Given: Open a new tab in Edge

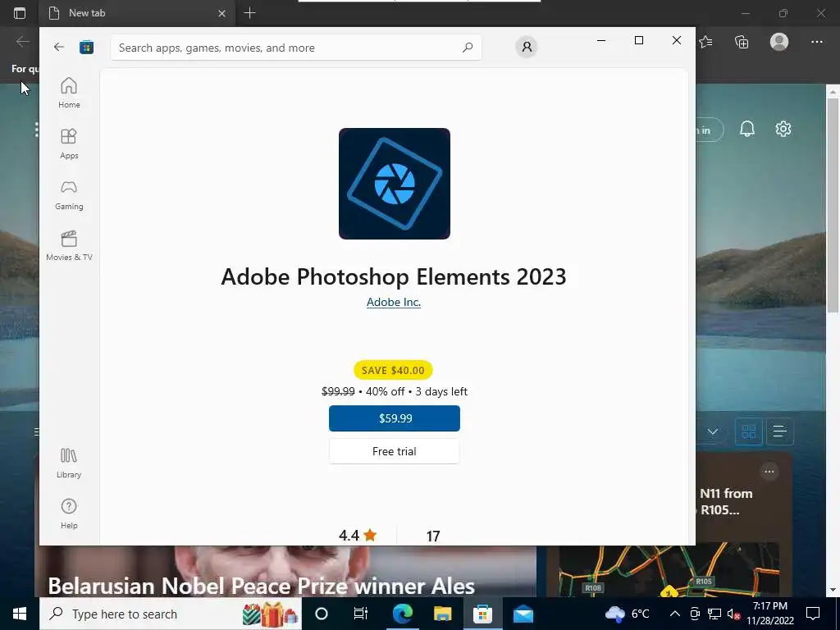Looking at the screenshot, I should tap(249, 13).
